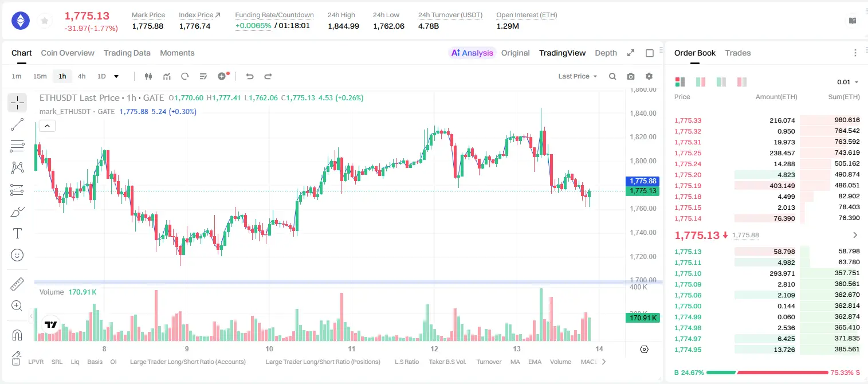Switch to the Trades tab
The height and width of the screenshot is (384, 868).
coord(738,53)
